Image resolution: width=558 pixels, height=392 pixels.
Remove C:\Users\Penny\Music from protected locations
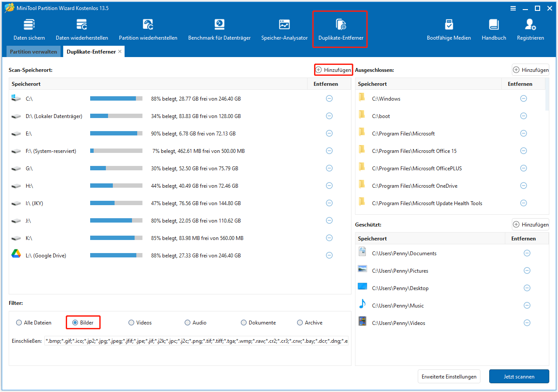(527, 305)
